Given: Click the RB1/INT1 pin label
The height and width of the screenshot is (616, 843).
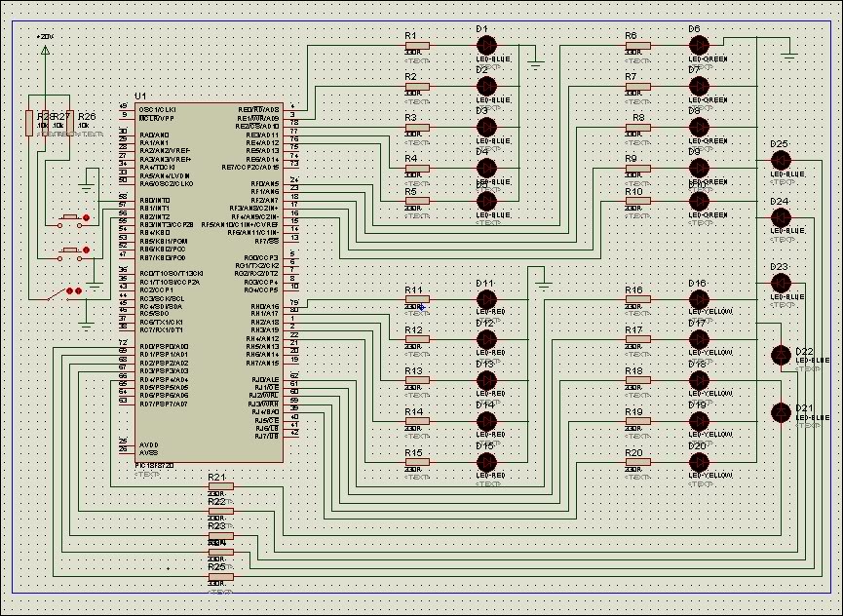Looking at the screenshot, I should click(155, 209).
